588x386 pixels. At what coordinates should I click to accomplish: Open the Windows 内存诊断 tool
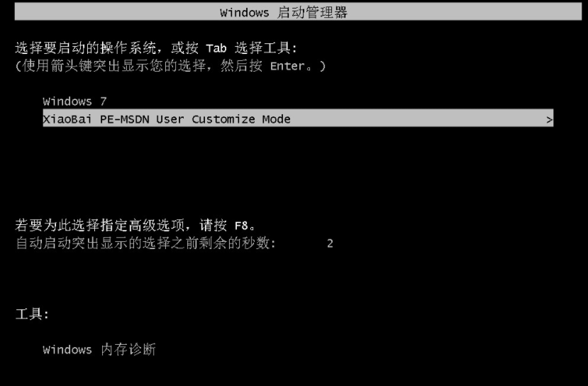(x=99, y=350)
